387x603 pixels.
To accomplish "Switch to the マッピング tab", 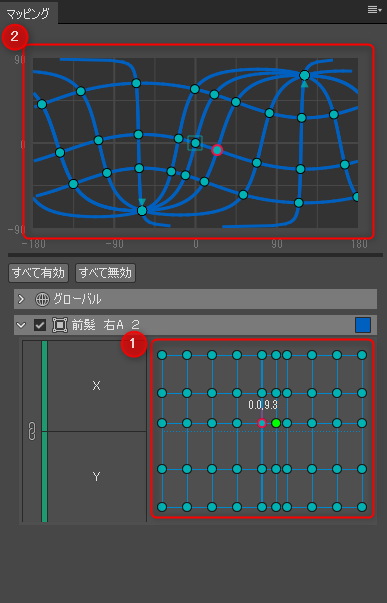I will click(28, 14).
